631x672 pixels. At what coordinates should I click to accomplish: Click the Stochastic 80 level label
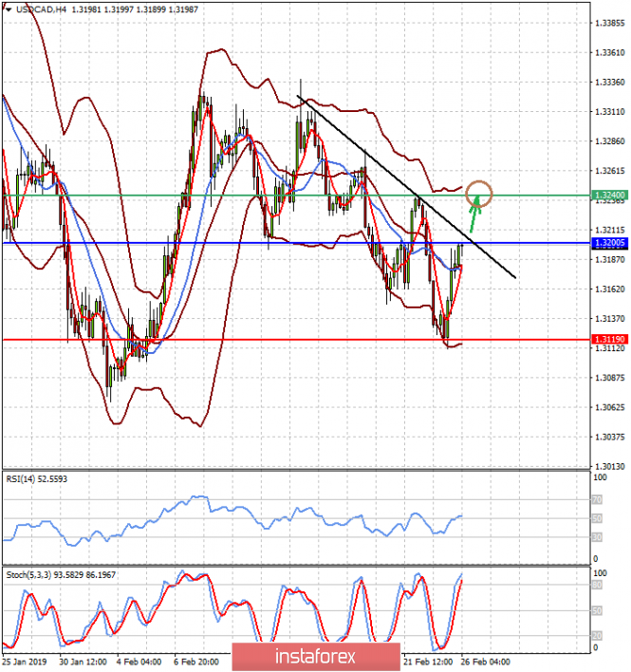(597, 586)
